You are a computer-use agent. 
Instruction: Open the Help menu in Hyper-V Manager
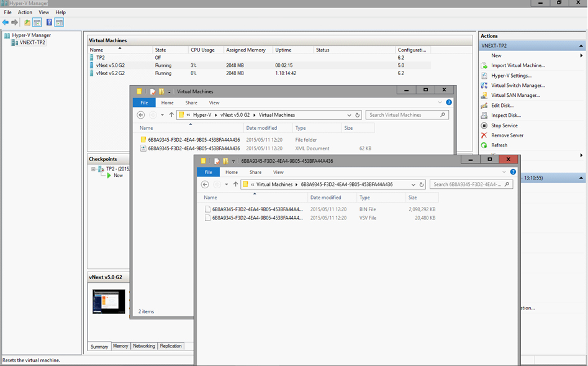60,12
